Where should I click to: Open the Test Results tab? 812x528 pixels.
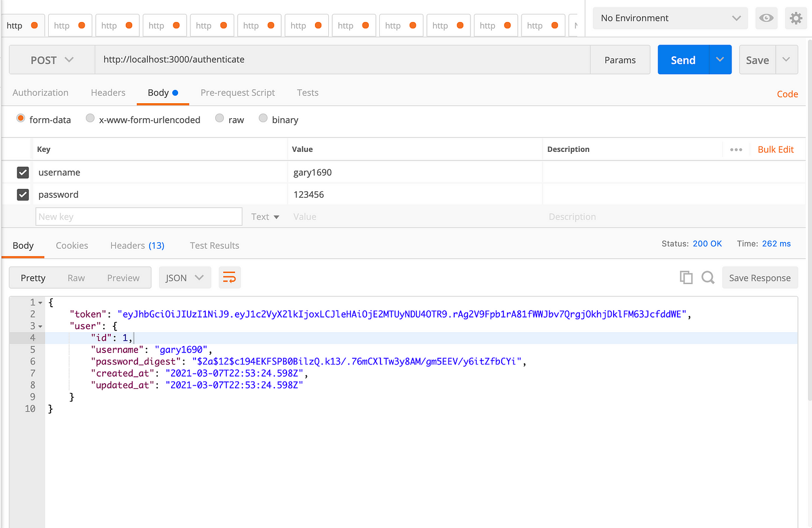pyautogui.click(x=215, y=246)
